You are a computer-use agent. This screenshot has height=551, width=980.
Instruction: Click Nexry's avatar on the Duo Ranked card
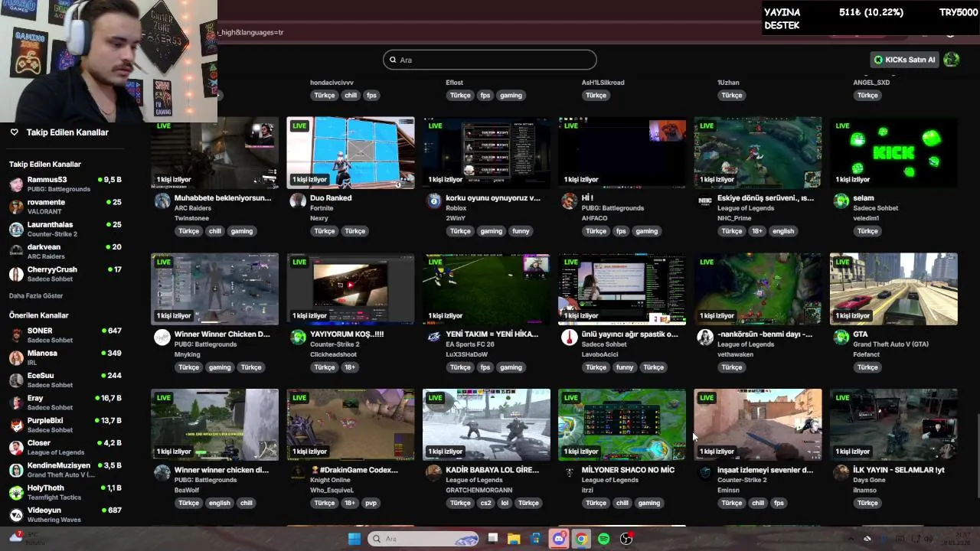pyautogui.click(x=298, y=201)
